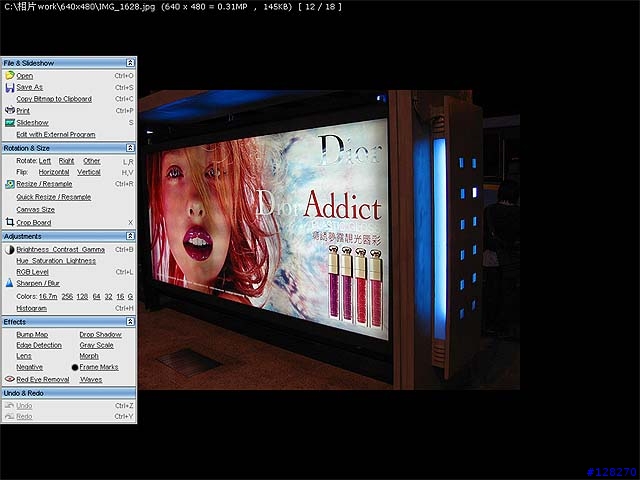Click the Adjustments header title
Screen dimensions: 640x480
point(22,236)
